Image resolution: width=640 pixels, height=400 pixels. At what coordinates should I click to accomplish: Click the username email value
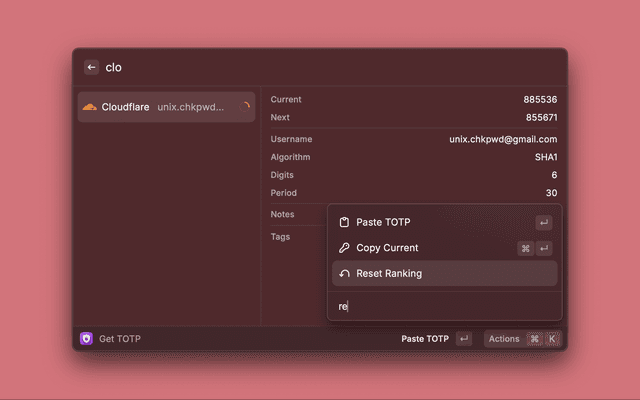pos(503,139)
